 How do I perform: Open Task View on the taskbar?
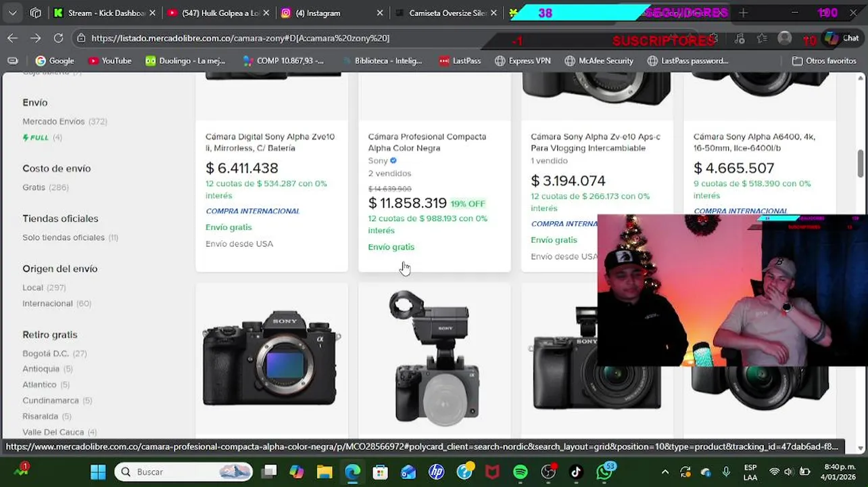[270, 471]
